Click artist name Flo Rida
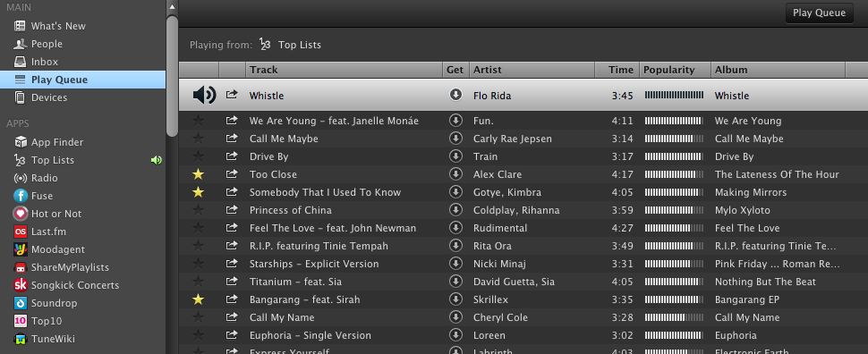This screenshot has height=354, width=868. pyautogui.click(x=492, y=96)
